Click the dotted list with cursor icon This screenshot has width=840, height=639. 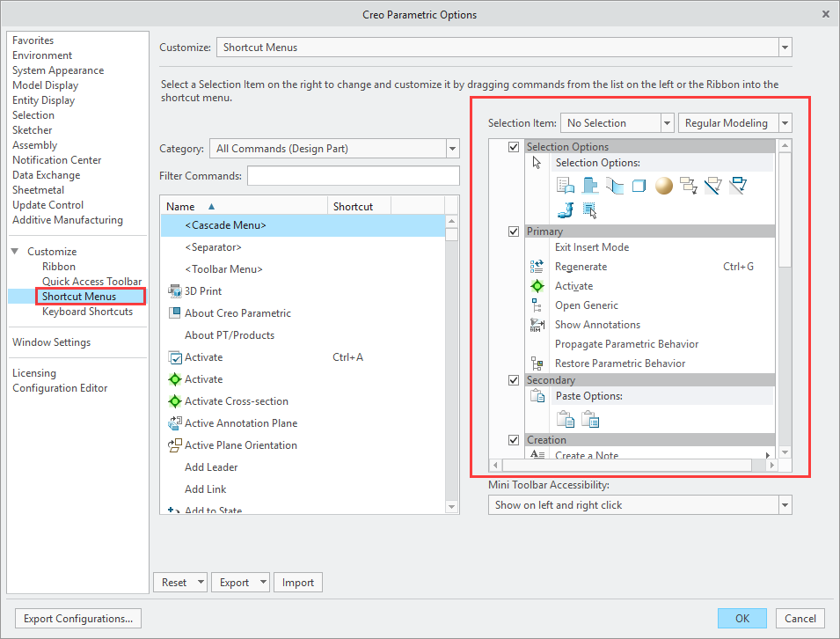coord(590,209)
